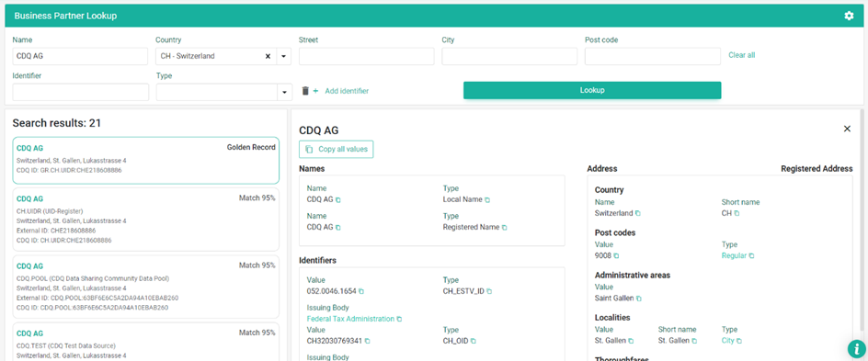Copy identifier value 052.0046.1654
The image size is (868, 361).
coord(361,291)
